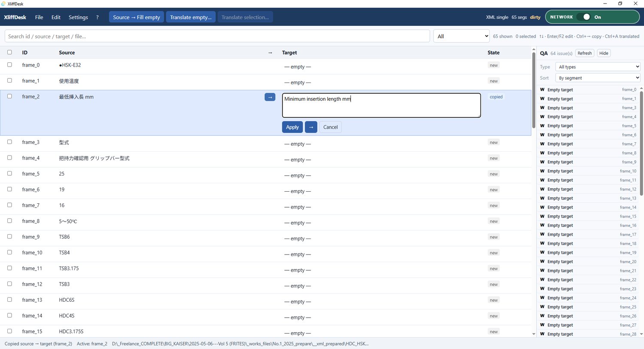
Task: Click the Source column header
Action: point(67,52)
